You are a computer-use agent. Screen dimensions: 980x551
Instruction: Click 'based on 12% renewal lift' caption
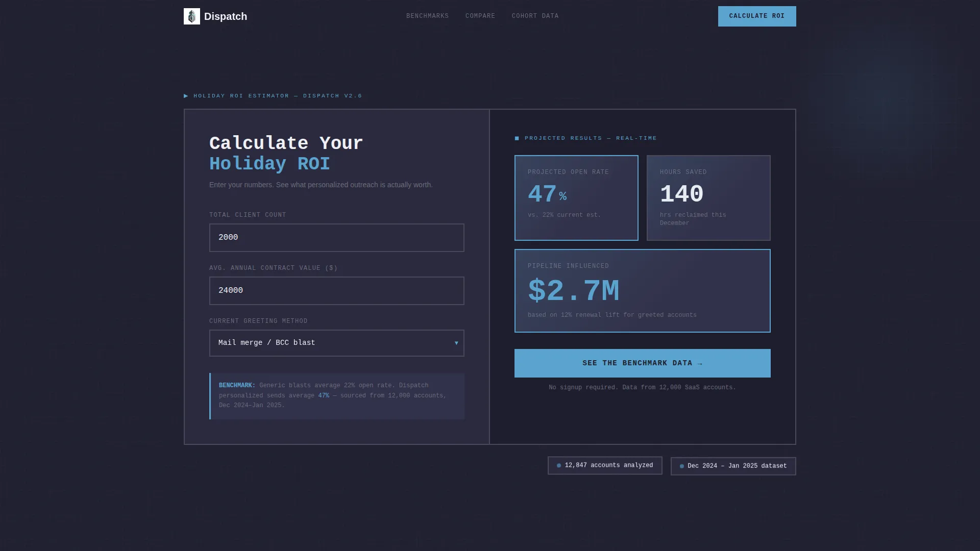click(612, 315)
